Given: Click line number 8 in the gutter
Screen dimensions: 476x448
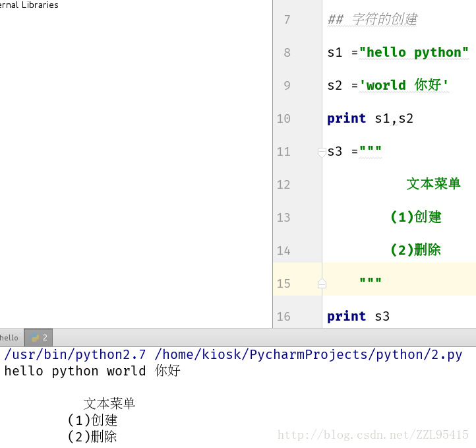Looking at the screenshot, I should click(x=287, y=53).
